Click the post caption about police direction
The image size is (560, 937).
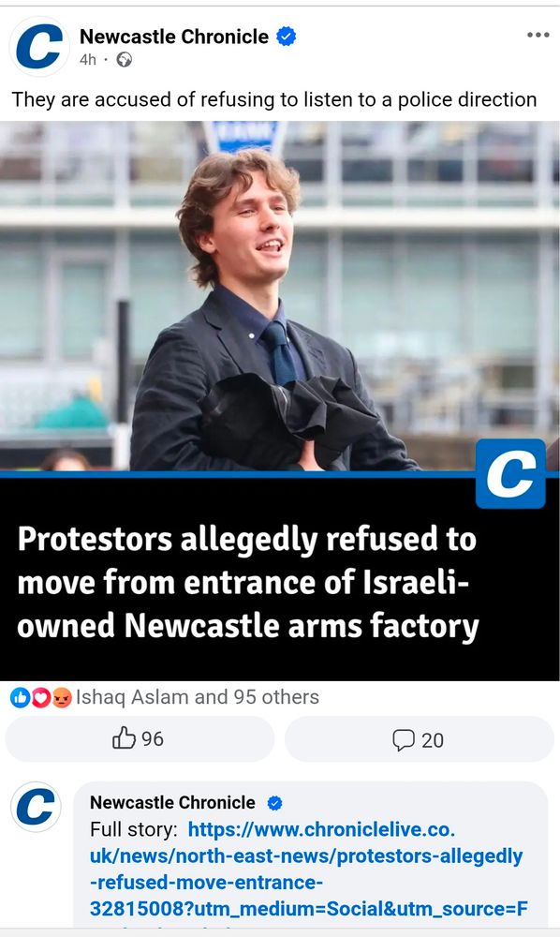pos(274,99)
